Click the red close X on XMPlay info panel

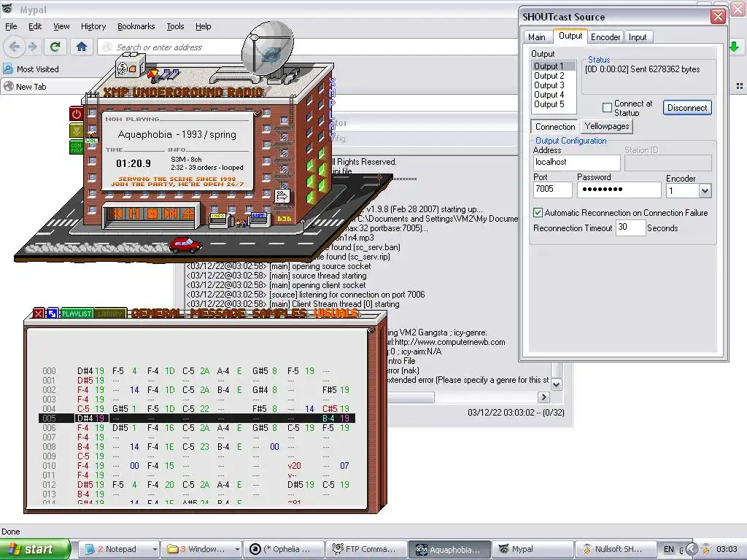point(39,314)
